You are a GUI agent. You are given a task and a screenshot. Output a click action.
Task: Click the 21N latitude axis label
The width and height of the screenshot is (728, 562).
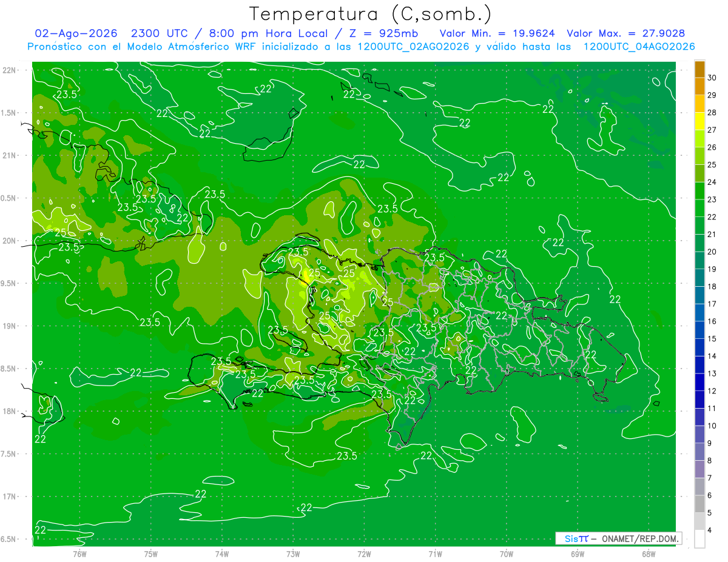8,156
